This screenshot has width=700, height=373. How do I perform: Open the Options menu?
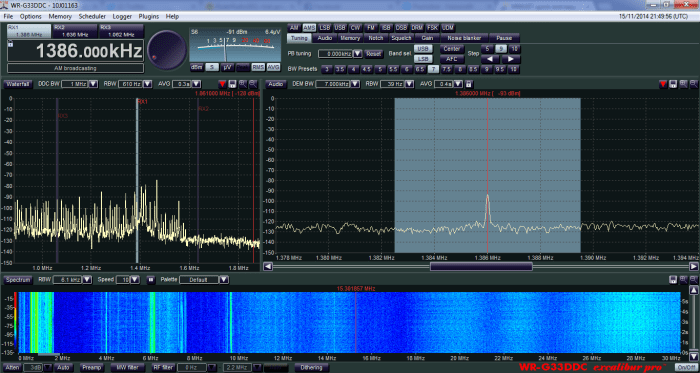click(x=30, y=17)
